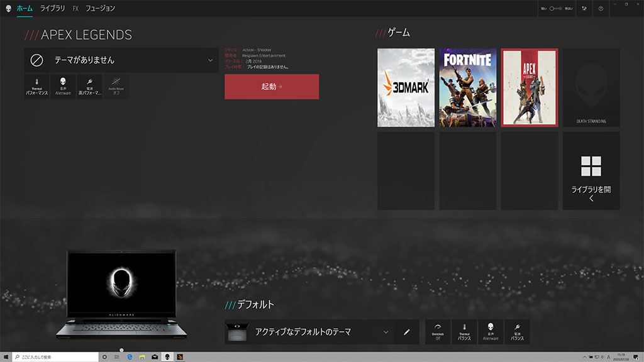The image size is (644, 362).
Task: Open Cortana circle icon on taskbar
Action: (x=104, y=357)
